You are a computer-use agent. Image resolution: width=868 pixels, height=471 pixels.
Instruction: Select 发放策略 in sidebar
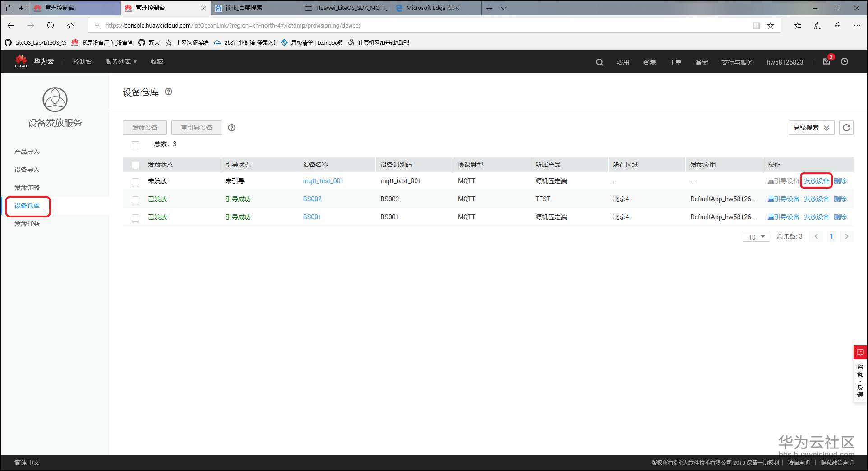27,188
